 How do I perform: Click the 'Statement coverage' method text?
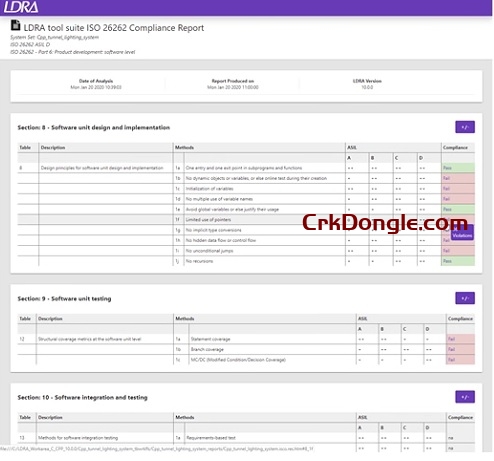click(210, 339)
